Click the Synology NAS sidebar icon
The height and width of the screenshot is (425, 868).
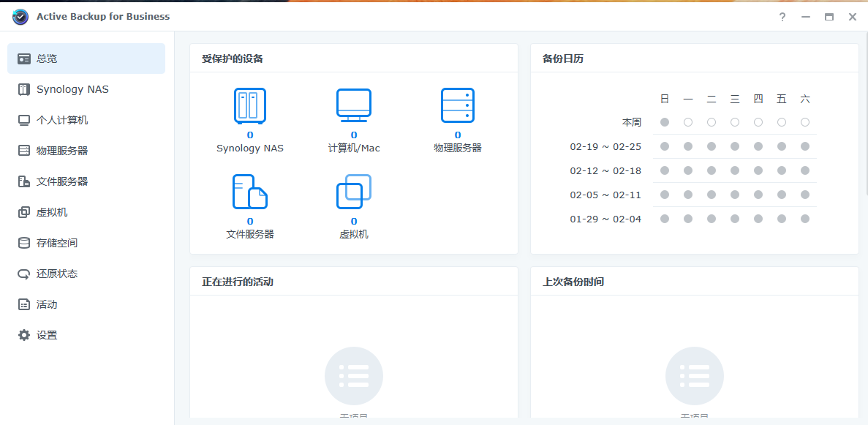24,89
